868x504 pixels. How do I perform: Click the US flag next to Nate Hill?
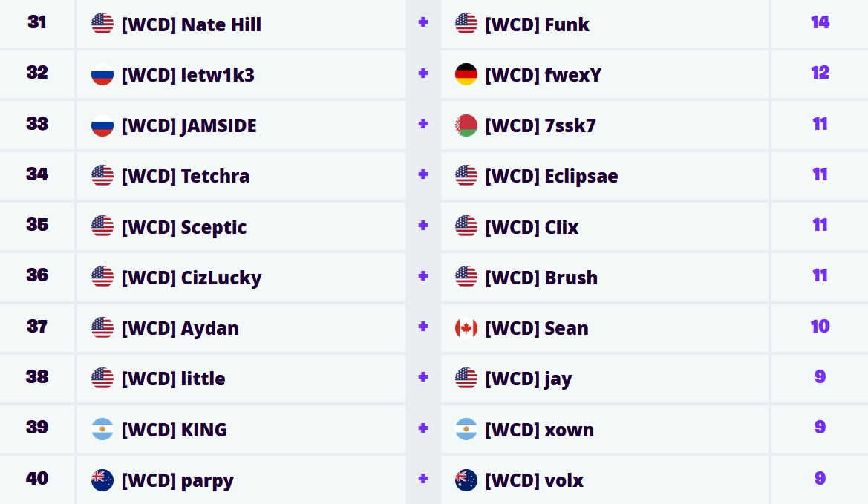coord(102,22)
